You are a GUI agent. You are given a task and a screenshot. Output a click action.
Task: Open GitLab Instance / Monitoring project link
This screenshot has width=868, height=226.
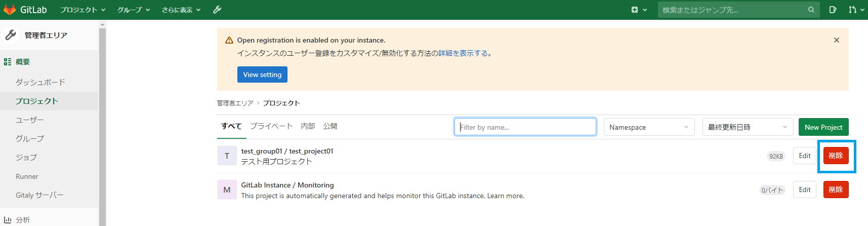coord(287,185)
